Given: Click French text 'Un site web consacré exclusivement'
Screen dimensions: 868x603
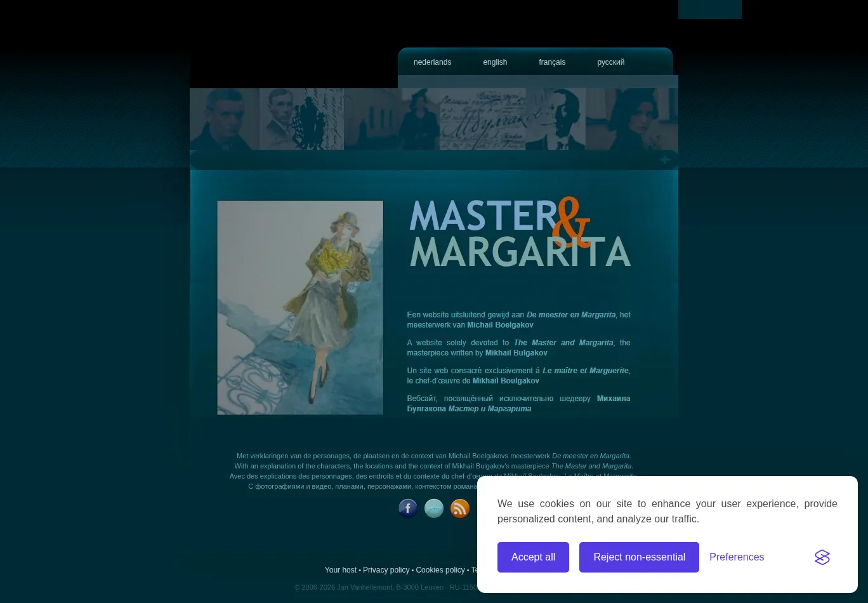Looking at the screenshot, I should (518, 376).
